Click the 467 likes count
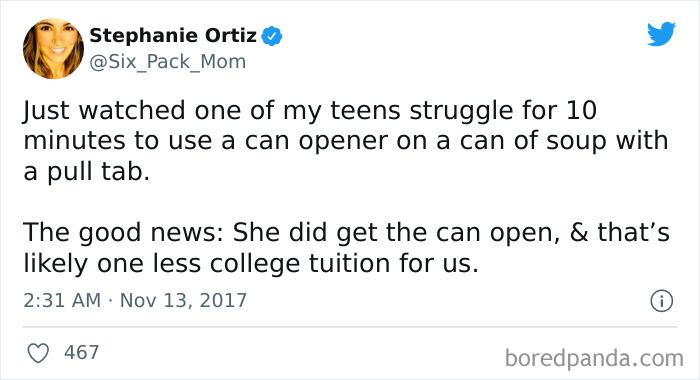Screen dimensions: 700x380 point(81,353)
